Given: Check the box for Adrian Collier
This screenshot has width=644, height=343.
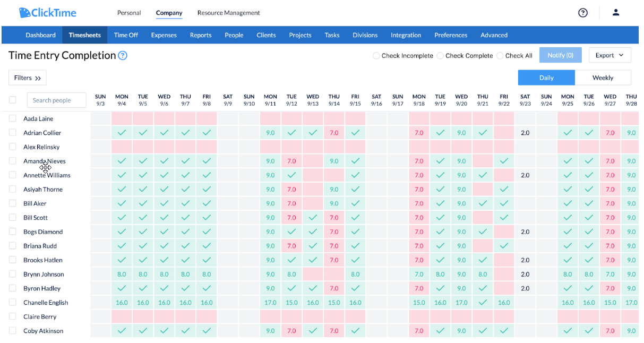Looking at the screenshot, I should click(x=13, y=133).
